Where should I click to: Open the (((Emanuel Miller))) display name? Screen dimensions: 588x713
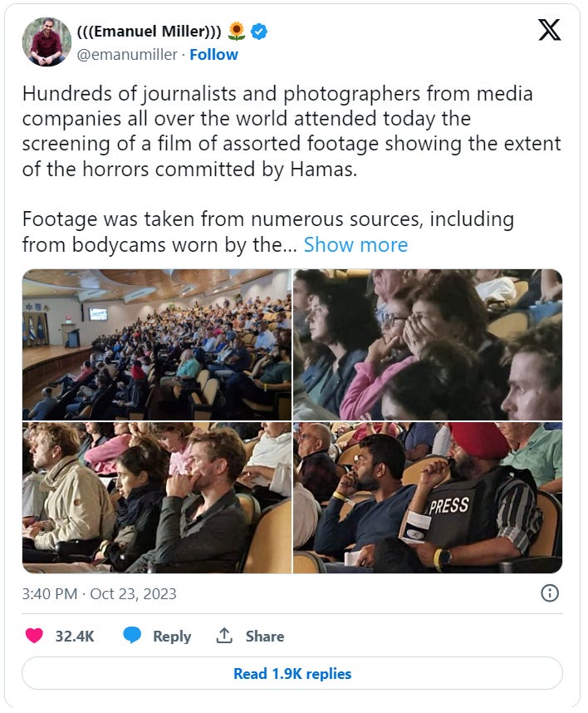coord(149,32)
